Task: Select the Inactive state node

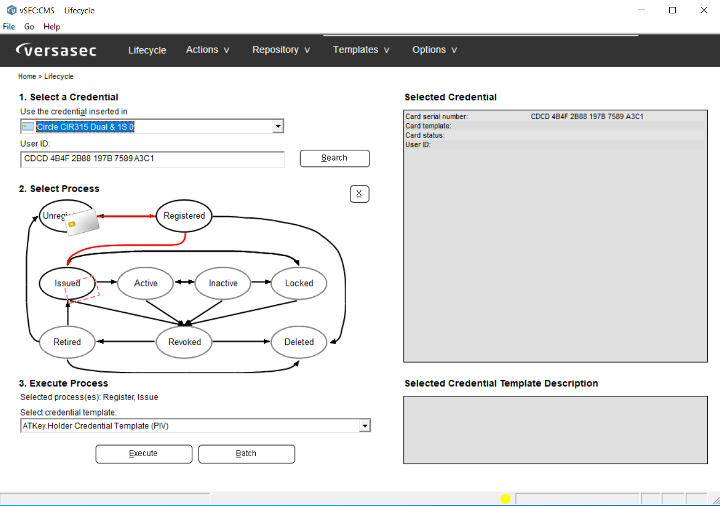Action: pyautogui.click(x=223, y=283)
